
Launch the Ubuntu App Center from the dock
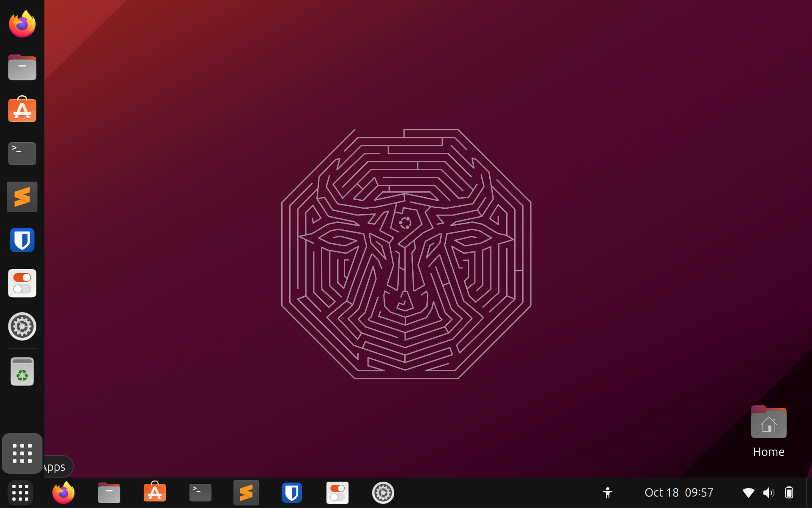pos(22,110)
